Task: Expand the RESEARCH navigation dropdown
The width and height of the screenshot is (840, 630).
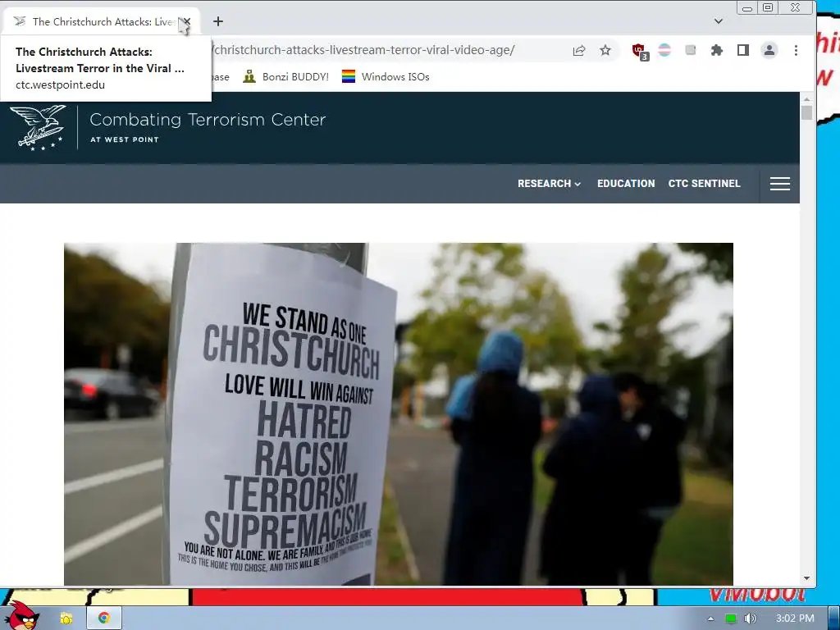Action: tap(549, 183)
